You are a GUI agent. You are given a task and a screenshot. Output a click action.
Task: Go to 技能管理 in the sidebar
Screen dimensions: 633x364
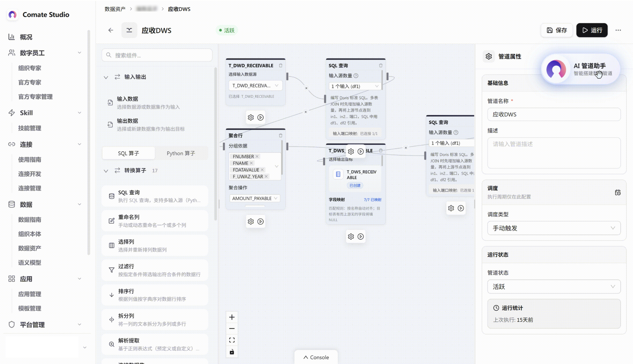30,128
